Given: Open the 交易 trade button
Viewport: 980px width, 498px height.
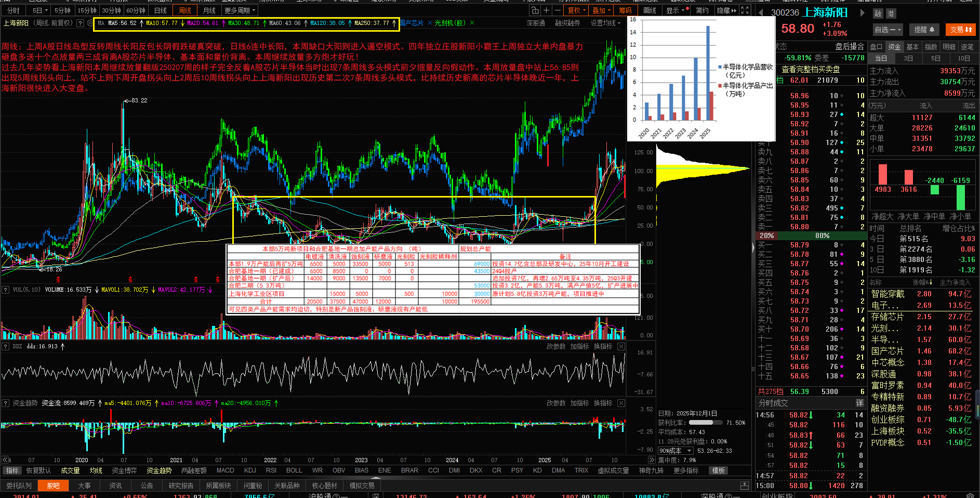Looking at the screenshot, I should pyautogui.click(x=960, y=30).
